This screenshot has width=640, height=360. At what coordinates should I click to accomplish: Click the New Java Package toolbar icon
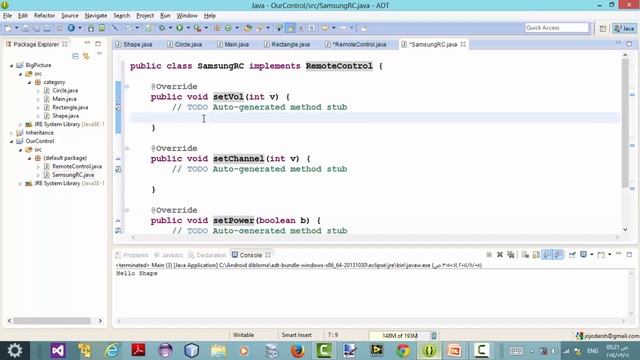point(217,28)
